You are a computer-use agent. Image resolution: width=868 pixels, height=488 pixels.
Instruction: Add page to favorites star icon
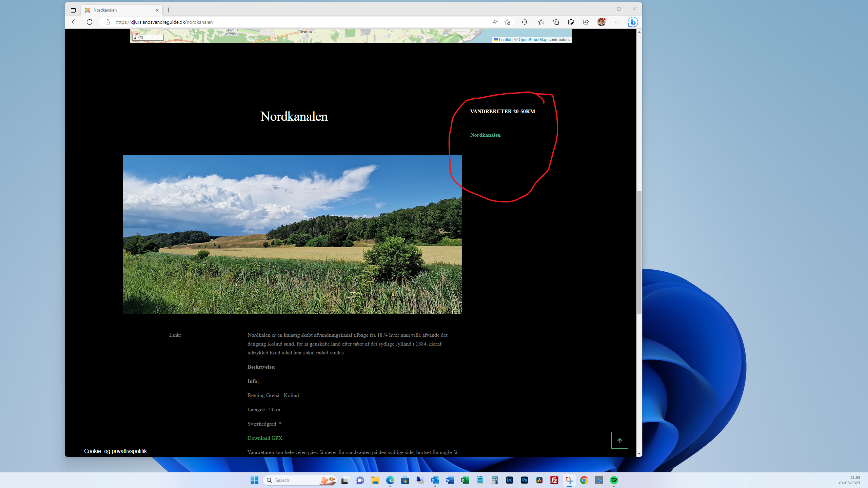(507, 22)
